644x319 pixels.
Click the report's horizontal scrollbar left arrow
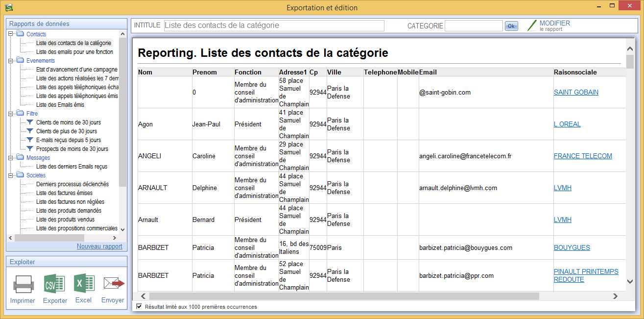pos(143,296)
